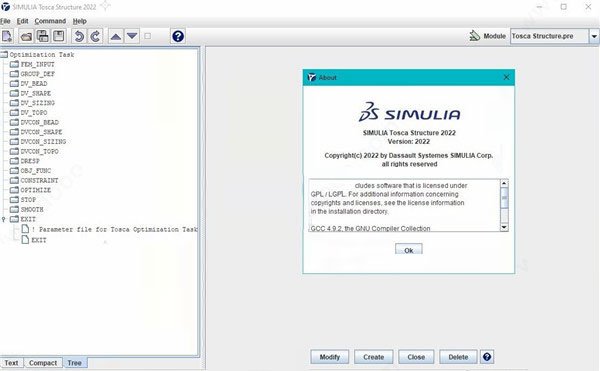The width and height of the screenshot is (600, 371).
Task: Click the Delete button
Action: click(x=458, y=357)
